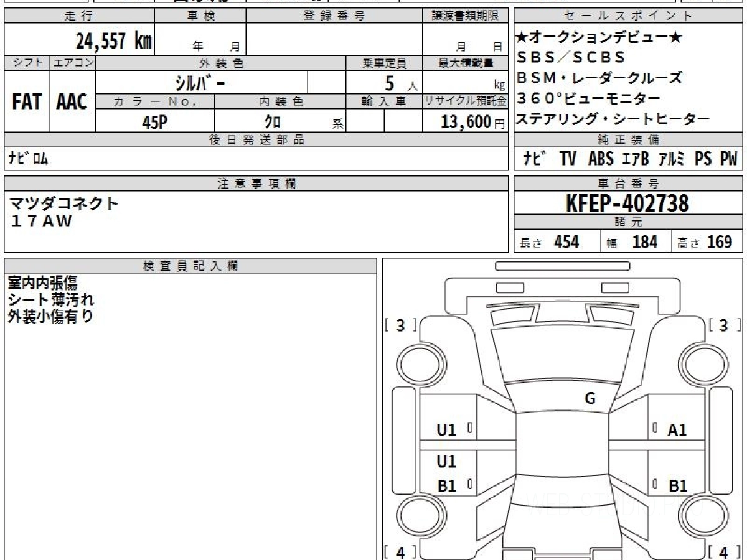Click the 譲渡書類期限 header

click(465, 16)
